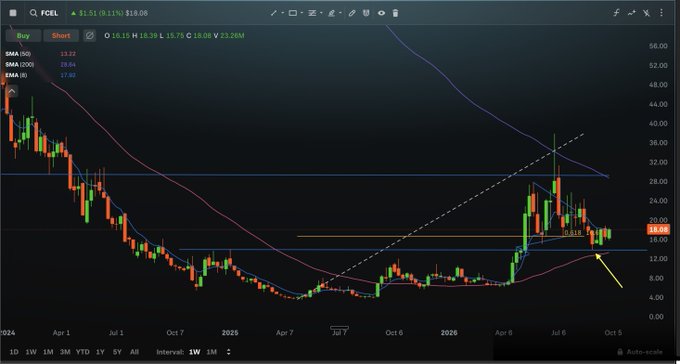Expand the brush tool dropdown arrow
This screenshot has height=364, width=680.
click(x=340, y=13)
